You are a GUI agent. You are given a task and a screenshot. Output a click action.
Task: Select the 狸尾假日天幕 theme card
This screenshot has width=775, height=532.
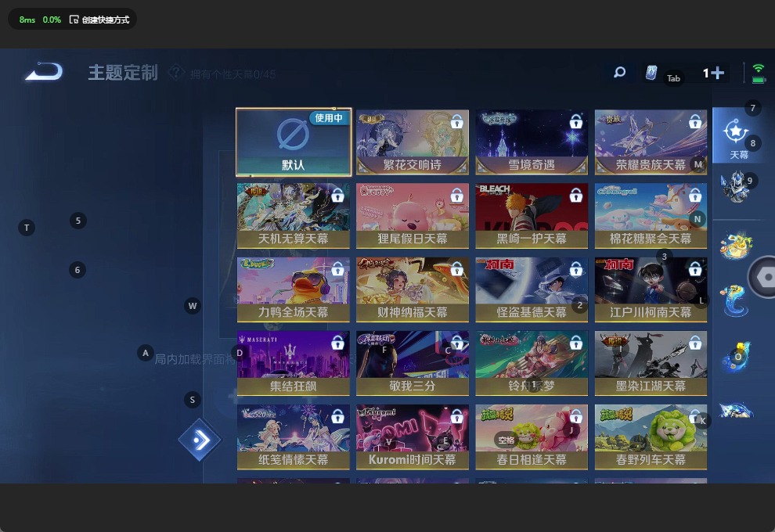point(413,215)
